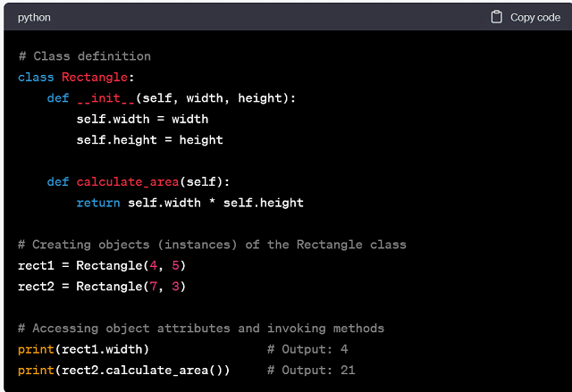Screen dimensions: 572x392
Task: Click the 'self.width = width' line
Action: (x=142, y=119)
